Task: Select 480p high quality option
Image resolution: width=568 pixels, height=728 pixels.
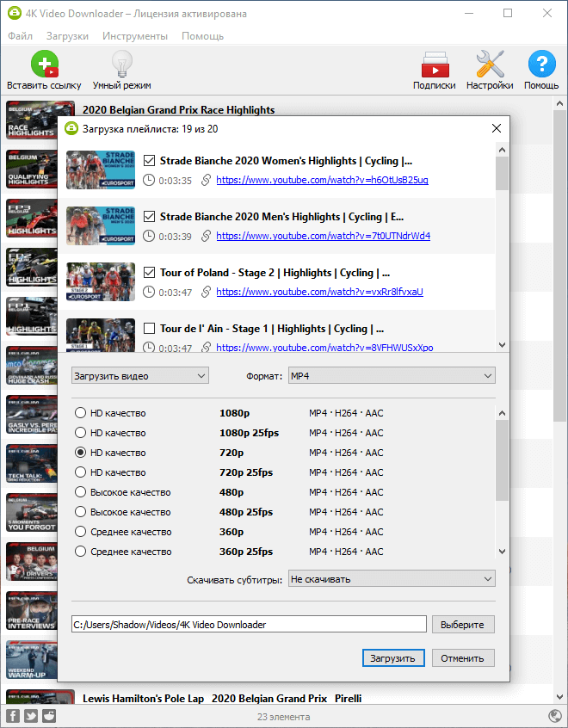Action: 80,492
